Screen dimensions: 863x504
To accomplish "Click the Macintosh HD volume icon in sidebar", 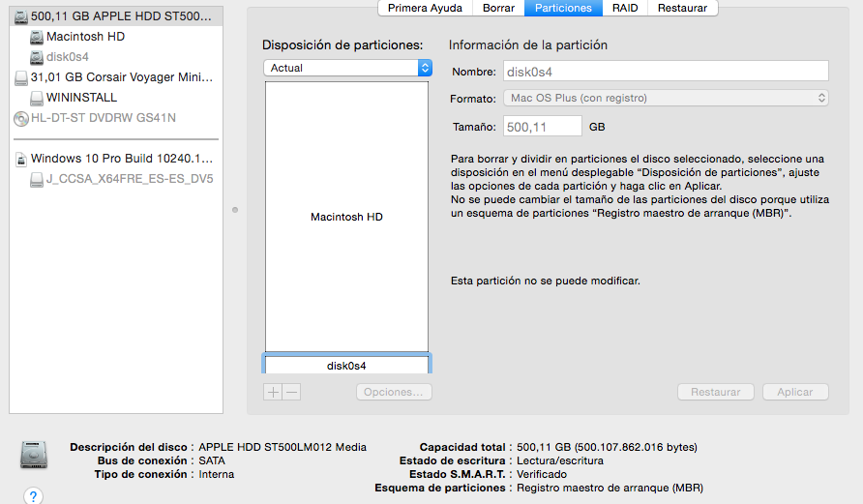I will point(37,37).
